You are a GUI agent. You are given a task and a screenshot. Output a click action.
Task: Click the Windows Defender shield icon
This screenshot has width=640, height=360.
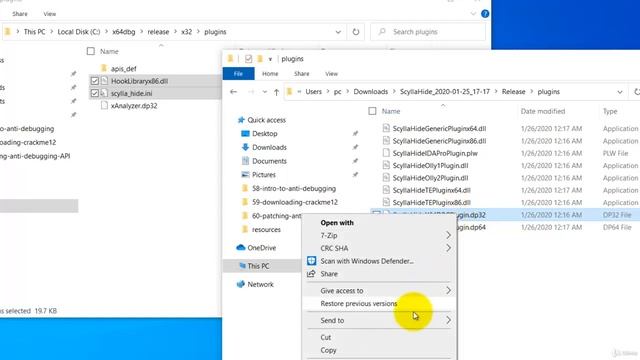(311, 261)
